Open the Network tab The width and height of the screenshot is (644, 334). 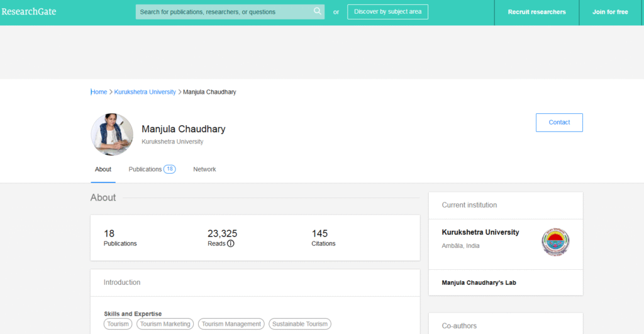tap(204, 169)
